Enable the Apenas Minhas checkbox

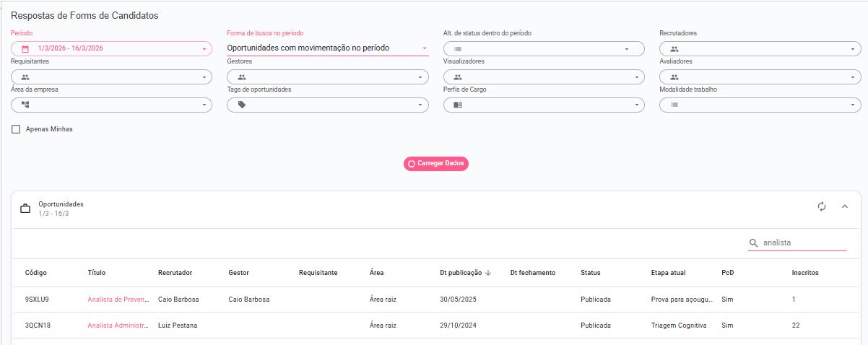point(16,129)
